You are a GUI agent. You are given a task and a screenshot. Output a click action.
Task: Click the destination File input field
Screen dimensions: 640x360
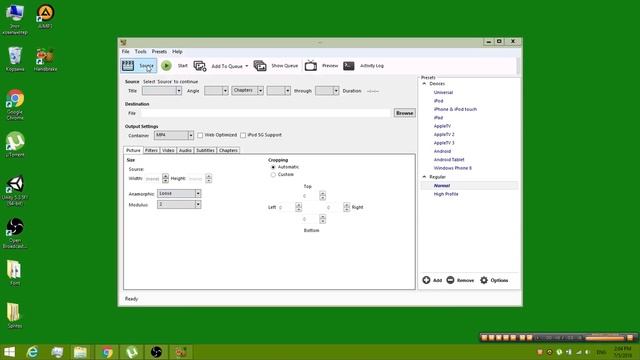tap(266, 113)
